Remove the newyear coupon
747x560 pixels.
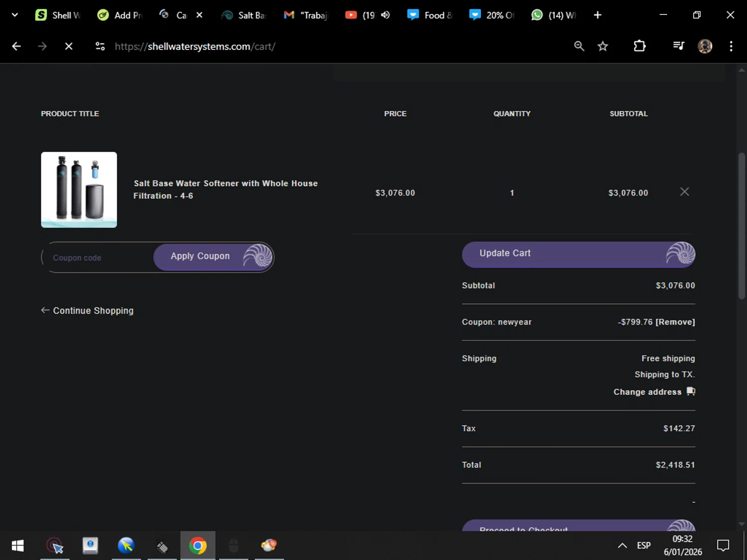(x=675, y=322)
